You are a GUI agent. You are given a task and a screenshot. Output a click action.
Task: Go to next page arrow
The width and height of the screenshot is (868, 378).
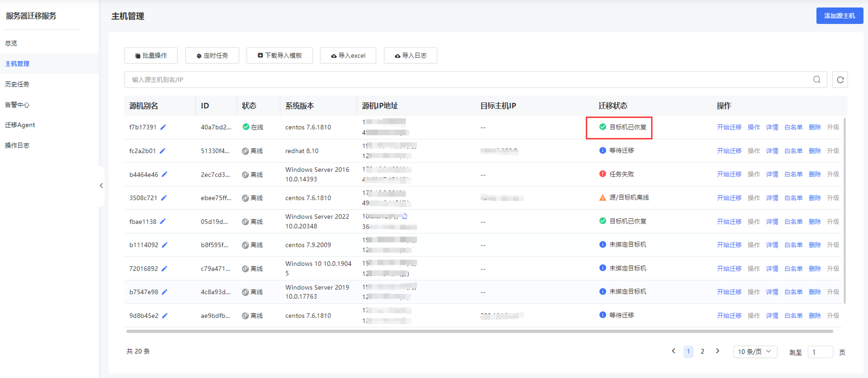tap(718, 351)
